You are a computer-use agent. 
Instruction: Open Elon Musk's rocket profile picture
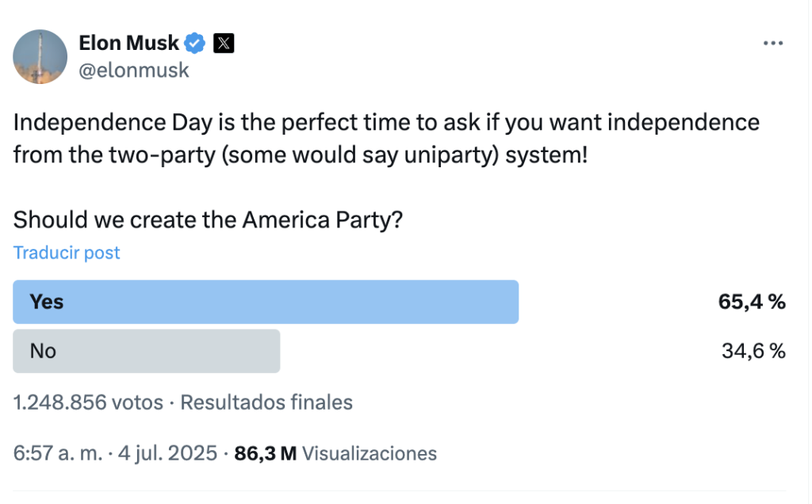click(x=40, y=56)
